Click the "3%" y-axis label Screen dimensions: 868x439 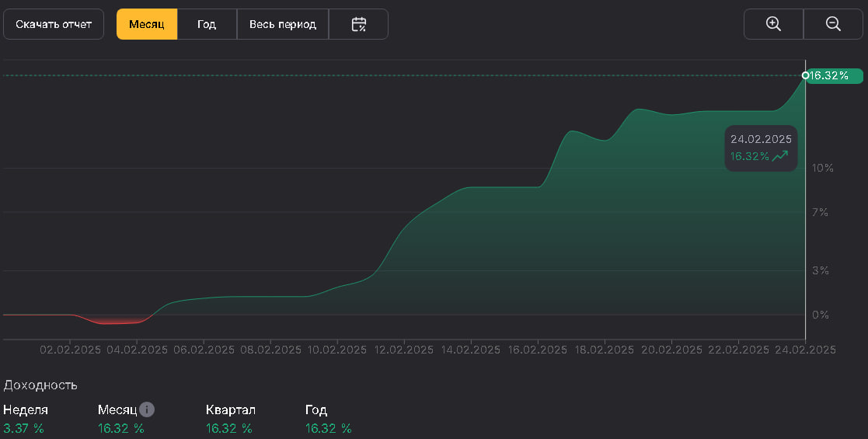[821, 270]
